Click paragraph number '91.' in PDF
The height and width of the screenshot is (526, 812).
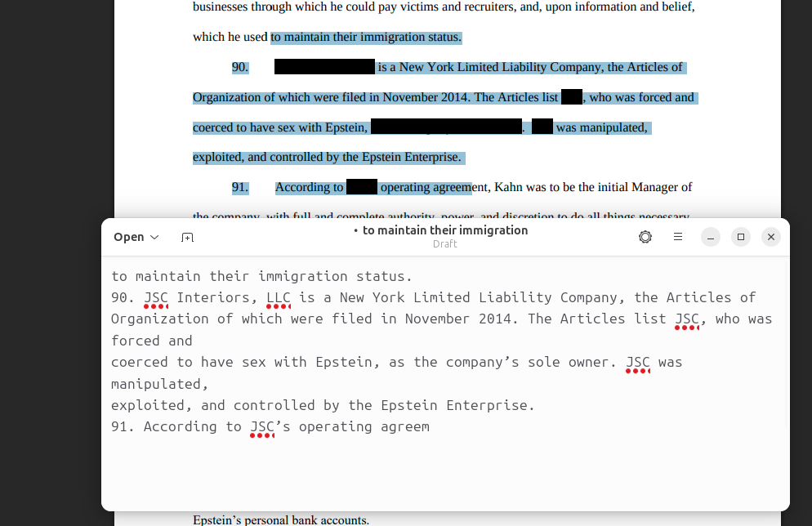[240, 187]
